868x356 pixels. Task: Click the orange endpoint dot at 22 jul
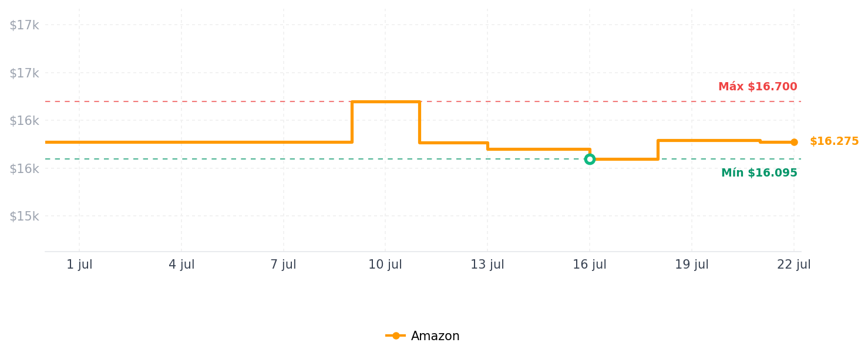click(794, 142)
